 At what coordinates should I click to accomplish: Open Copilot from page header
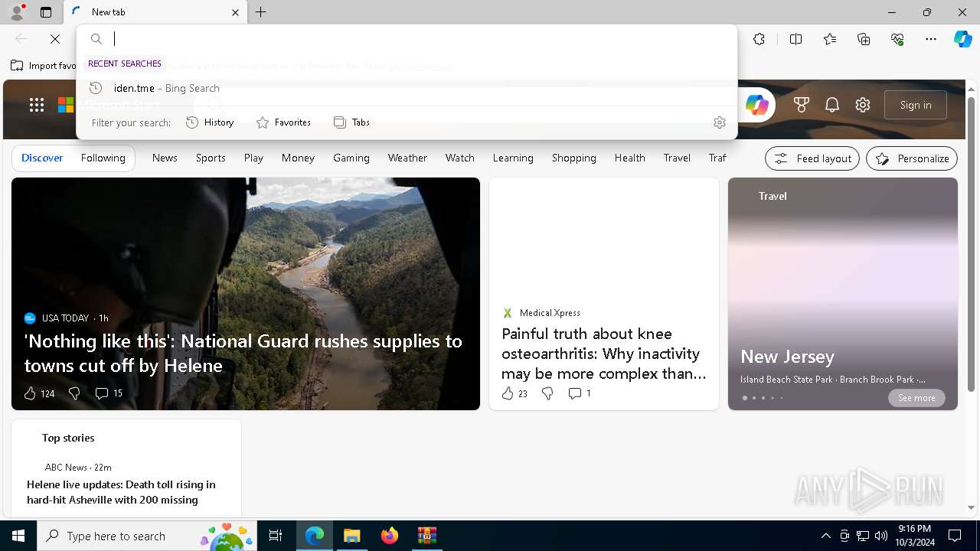click(756, 105)
